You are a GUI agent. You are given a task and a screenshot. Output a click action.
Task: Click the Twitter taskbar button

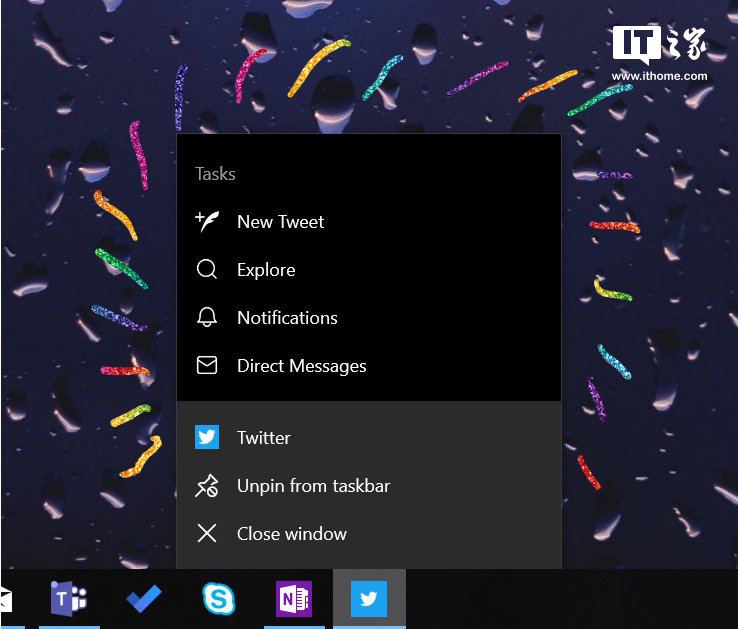point(369,599)
